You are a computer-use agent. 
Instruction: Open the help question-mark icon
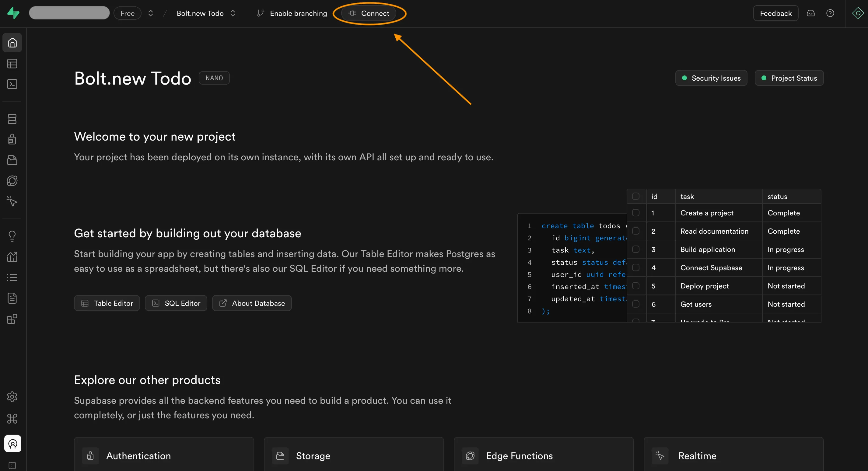[x=830, y=13]
